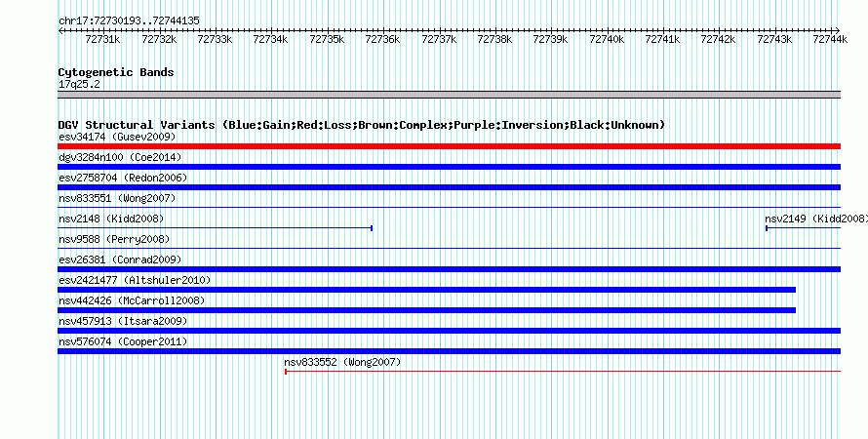The height and width of the screenshot is (439, 868).
Task: Click the esv34174 (Gusev2009) red loss bar
Action: pos(449,146)
